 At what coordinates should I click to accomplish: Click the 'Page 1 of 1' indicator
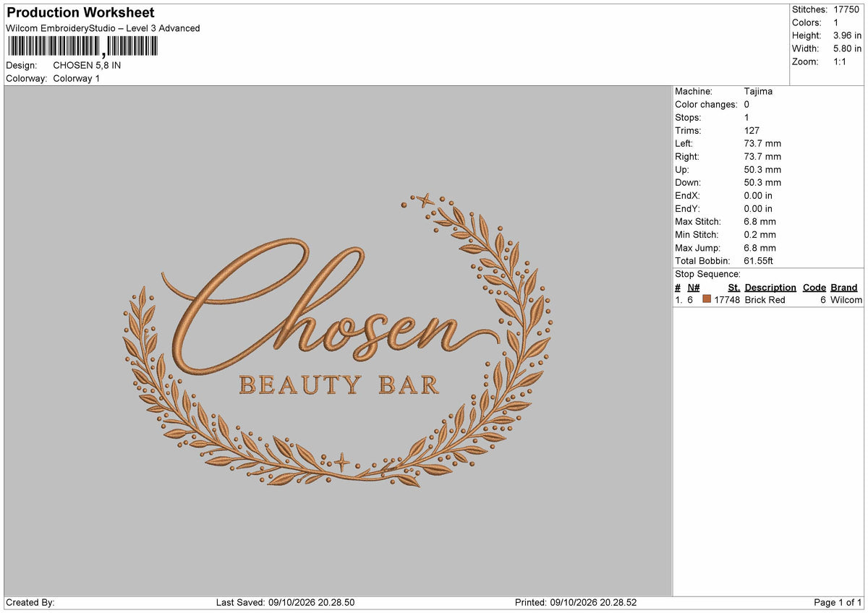tap(838, 602)
